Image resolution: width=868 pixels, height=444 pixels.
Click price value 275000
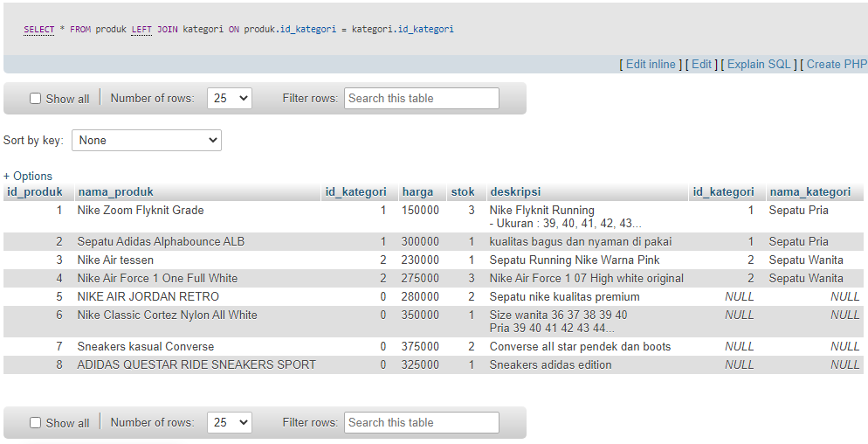[420, 278]
